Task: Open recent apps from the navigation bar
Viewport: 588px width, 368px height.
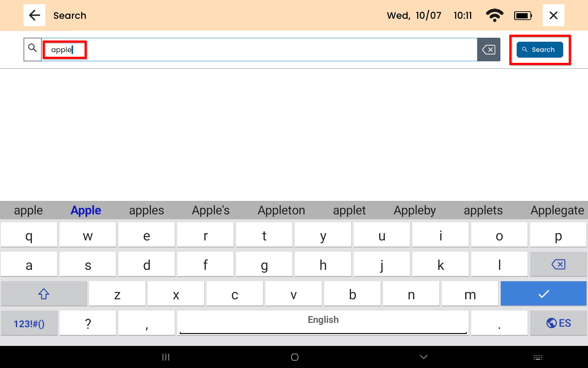Action: 166,357
